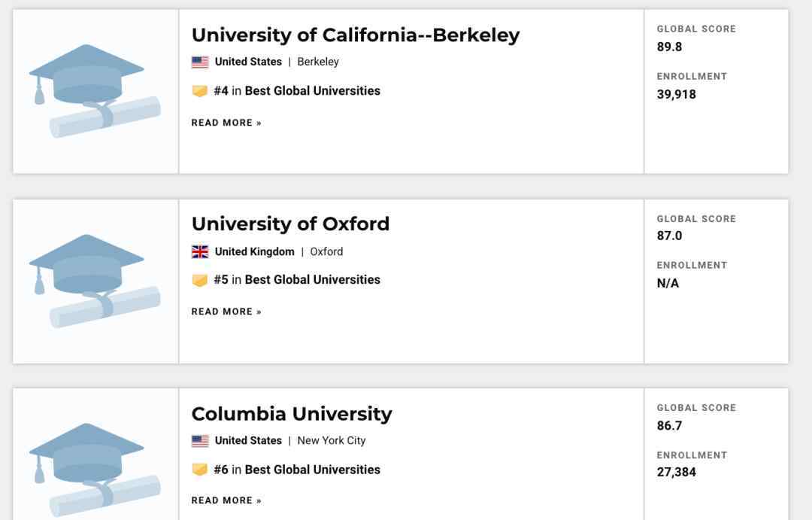Image resolution: width=812 pixels, height=520 pixels.
Task: Click the #5 ranking badge icon
Action: pos(199,280)
